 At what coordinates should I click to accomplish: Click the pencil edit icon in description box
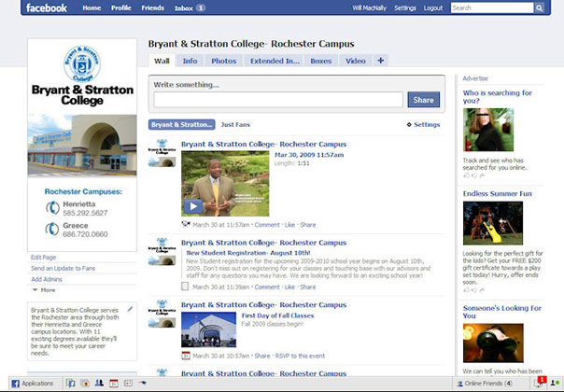tap(130, 309)
